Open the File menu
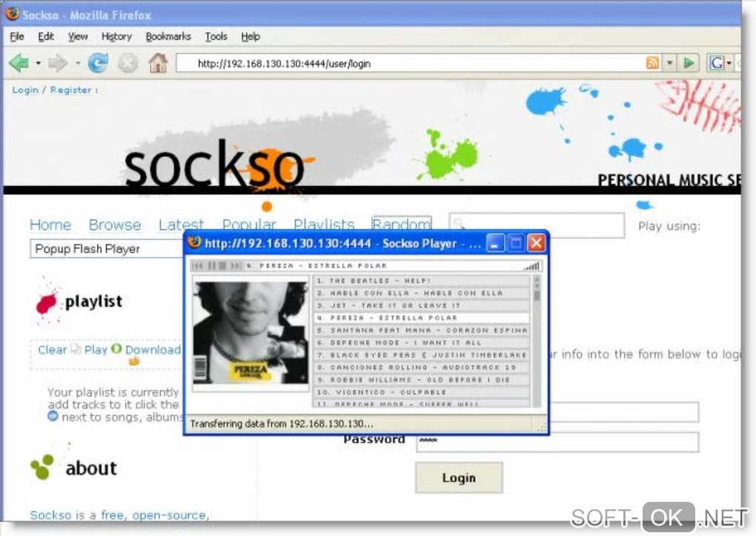 pyautogui.click(x=17, y=36)
